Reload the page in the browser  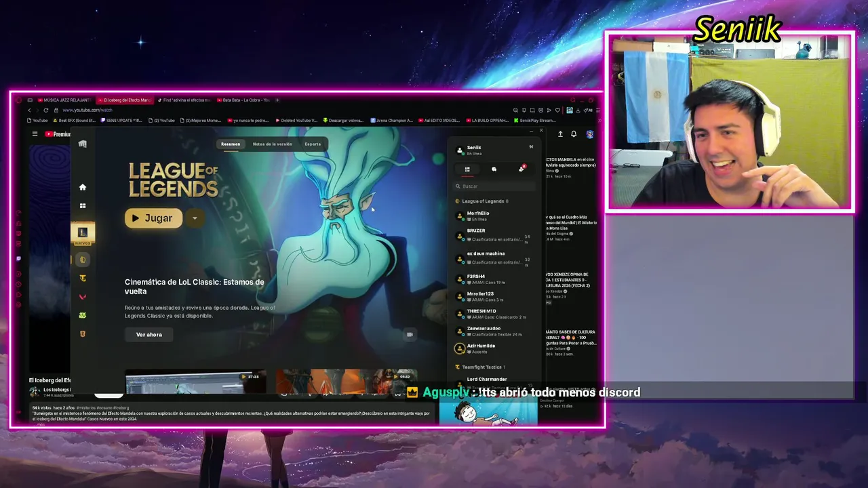coord(46,110)
